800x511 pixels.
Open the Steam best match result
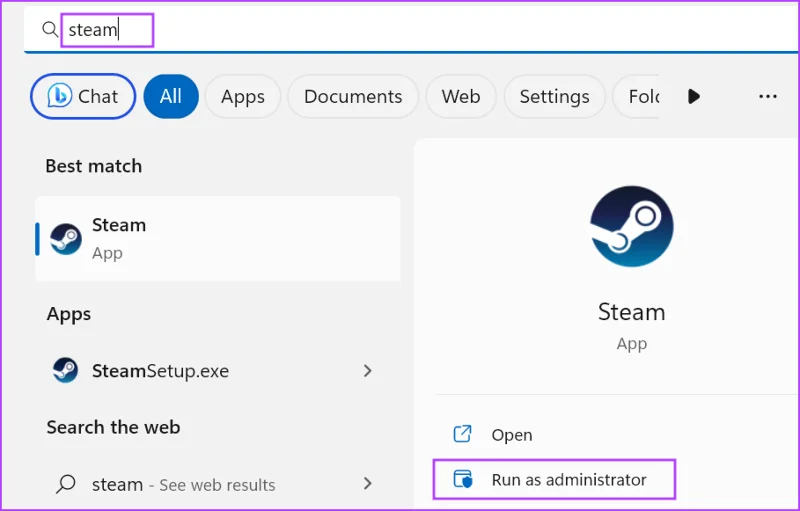coord(218,239)
